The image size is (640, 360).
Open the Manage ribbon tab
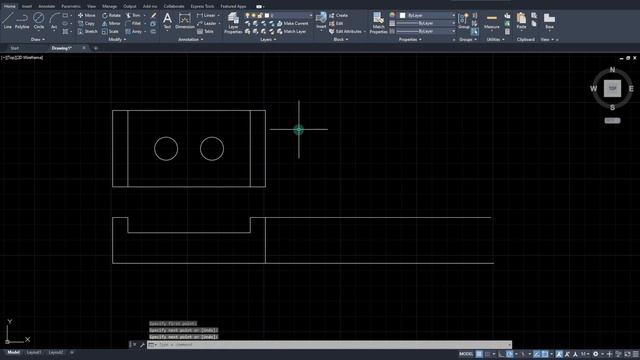click(x=109, y=6)
